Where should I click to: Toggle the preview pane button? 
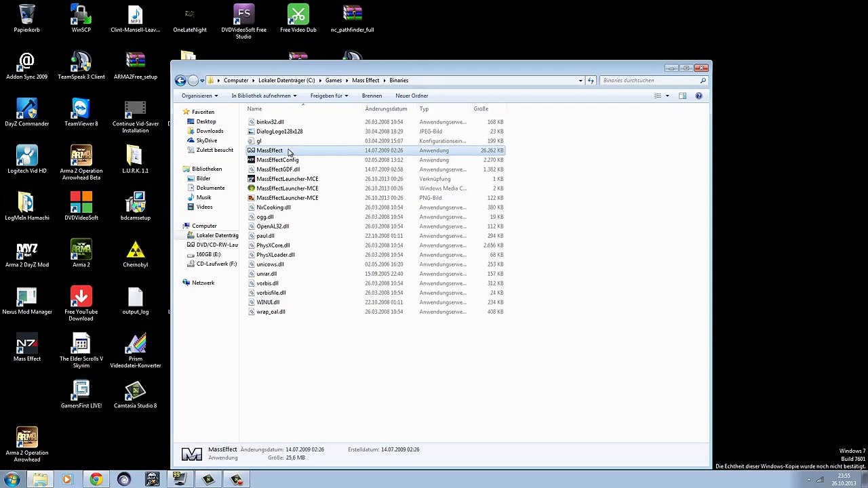point(683,96)
